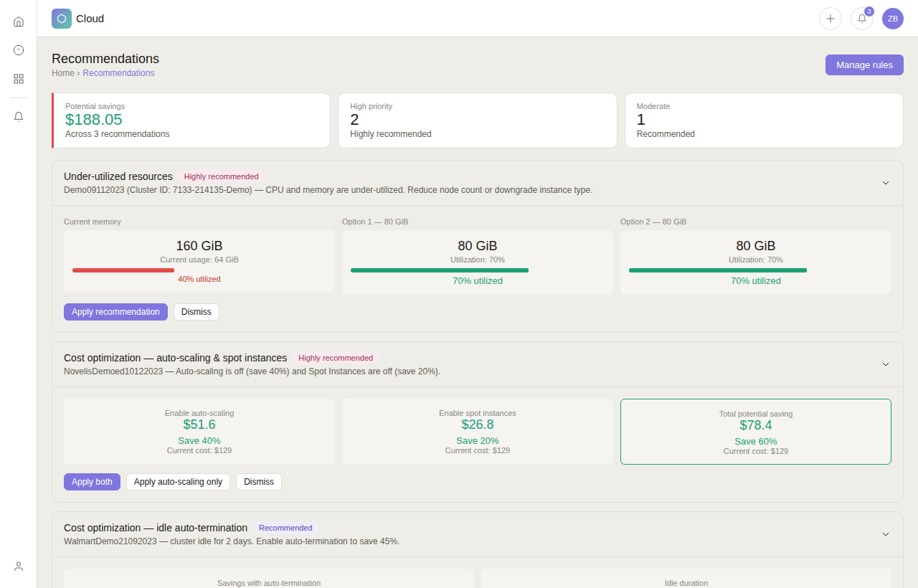The width and height of the screenshot is (918, 588).
Task: Select the Current memory 160 GiB card
Action: pos(199,261)
